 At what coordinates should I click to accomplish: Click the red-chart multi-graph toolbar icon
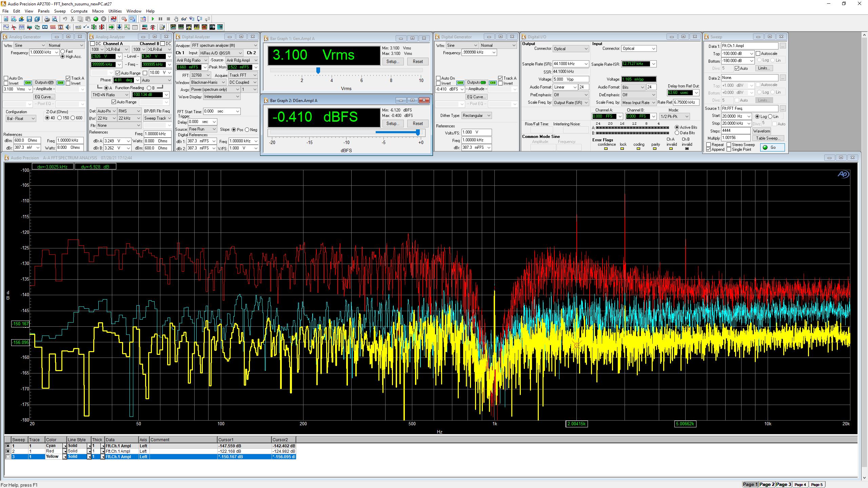(x=204, y=27)
